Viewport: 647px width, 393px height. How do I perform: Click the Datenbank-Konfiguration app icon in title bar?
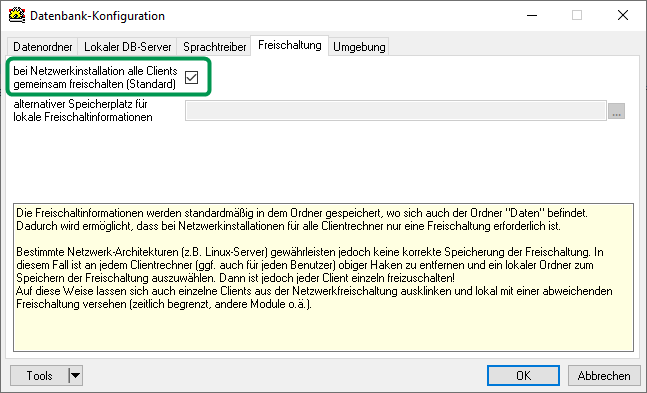point(17,15)
